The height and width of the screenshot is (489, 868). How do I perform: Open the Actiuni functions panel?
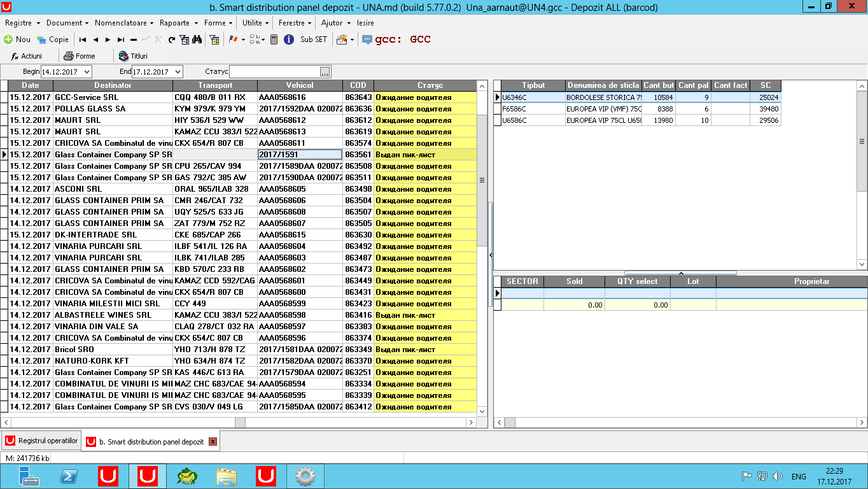(x=26, y=56)
